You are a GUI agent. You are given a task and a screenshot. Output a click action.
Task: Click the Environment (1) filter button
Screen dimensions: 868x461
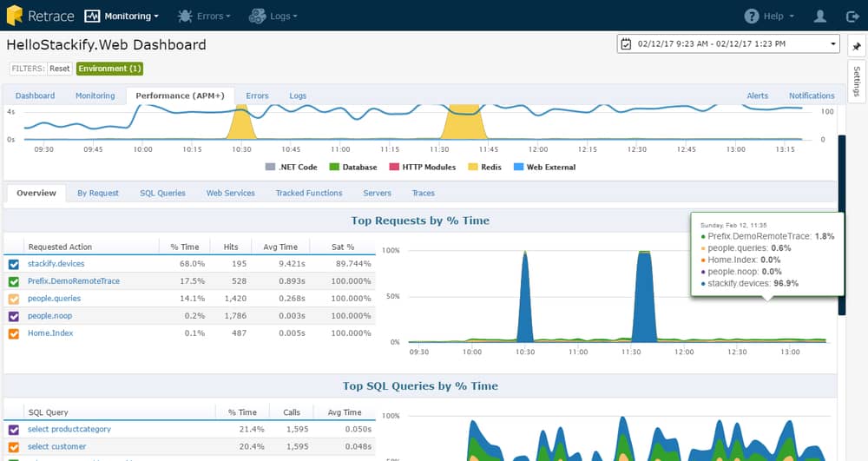click(x=109, y=69)
